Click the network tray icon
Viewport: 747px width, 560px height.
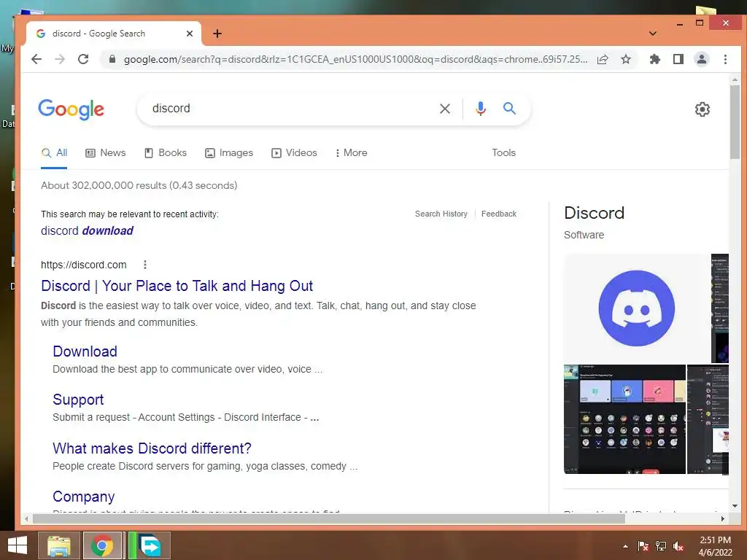[x=661, y=546]
